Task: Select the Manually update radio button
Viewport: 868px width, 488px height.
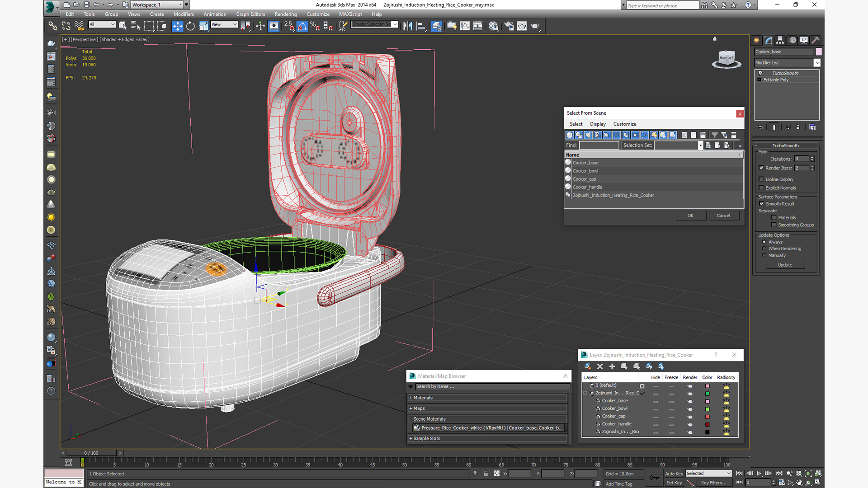Action: (x=764, y=255)
